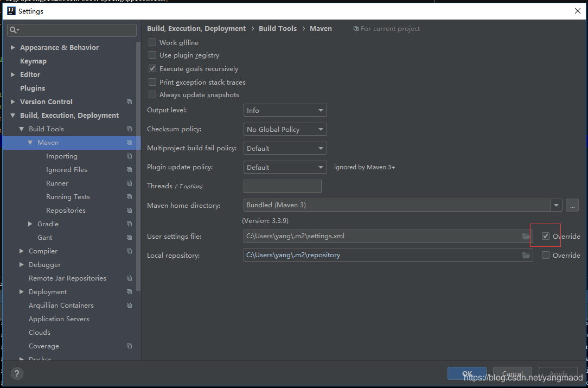Open the help question mark button
The width and height of the screenshot is (588, 388).
17,373
